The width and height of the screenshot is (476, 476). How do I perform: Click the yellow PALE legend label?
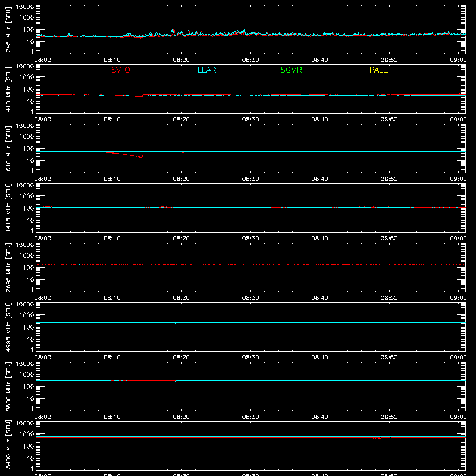(378, 70)
